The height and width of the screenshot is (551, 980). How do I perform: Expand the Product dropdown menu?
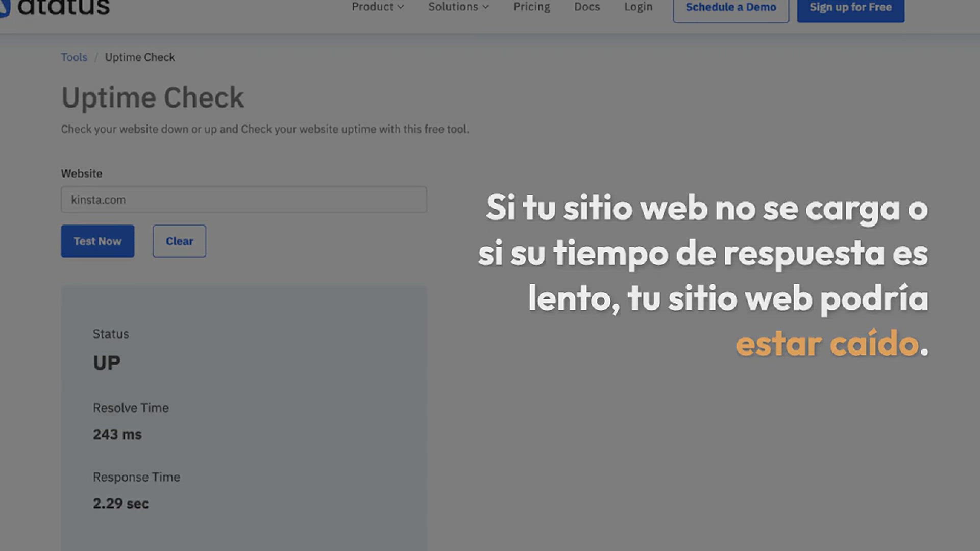[x=372, y=7]
